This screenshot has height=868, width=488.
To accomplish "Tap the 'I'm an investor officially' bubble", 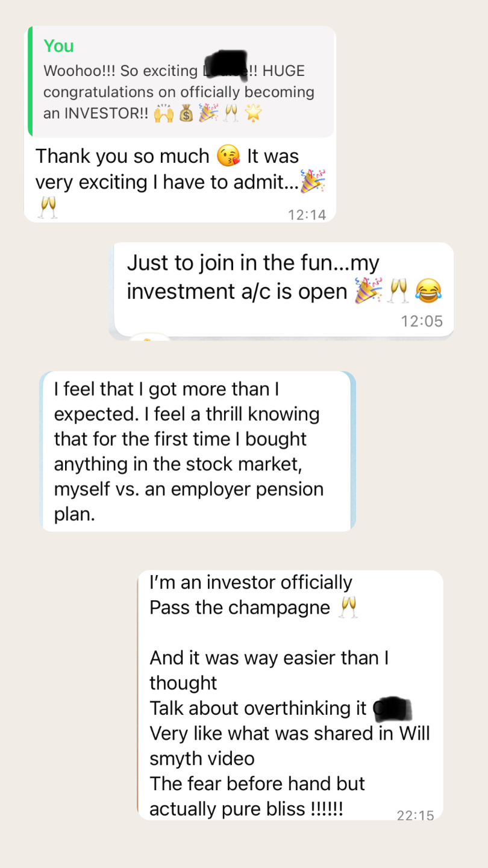I will click(290, 695).
